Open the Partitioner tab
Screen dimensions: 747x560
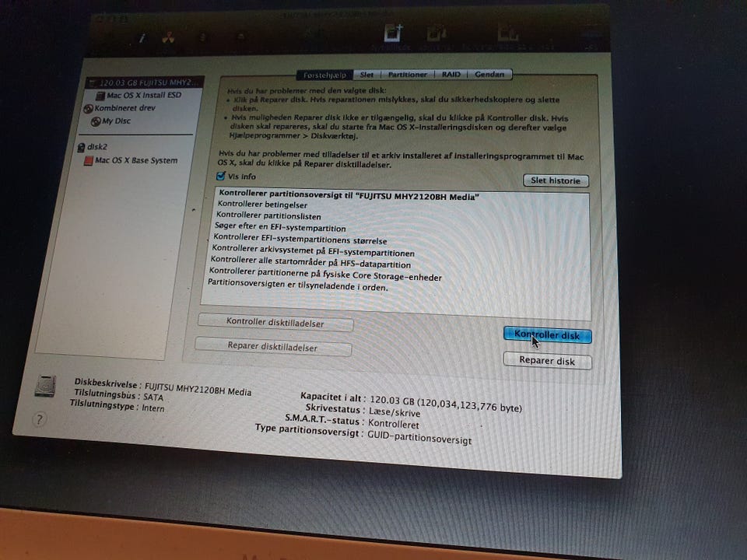click(x=407, y=75)
